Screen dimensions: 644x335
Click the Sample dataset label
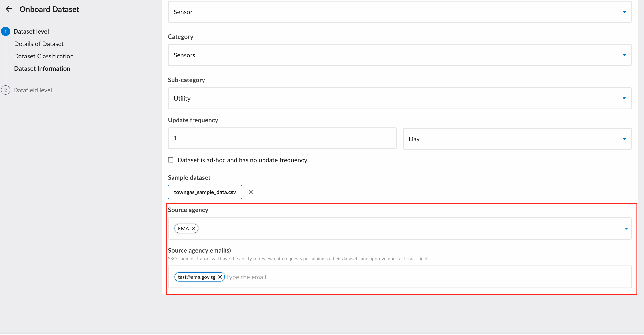pyautogui.click(x=189, y=177)
